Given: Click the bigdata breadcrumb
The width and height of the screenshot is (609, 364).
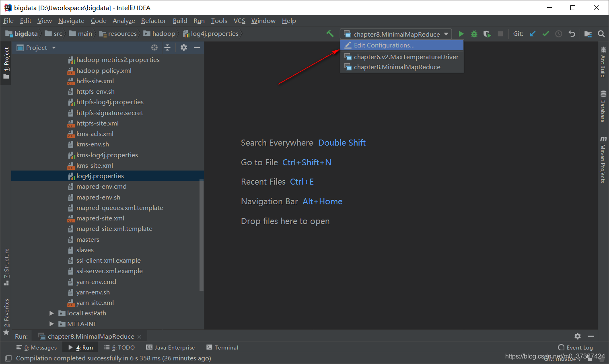Looking at the screenshot, I should 22,34.
